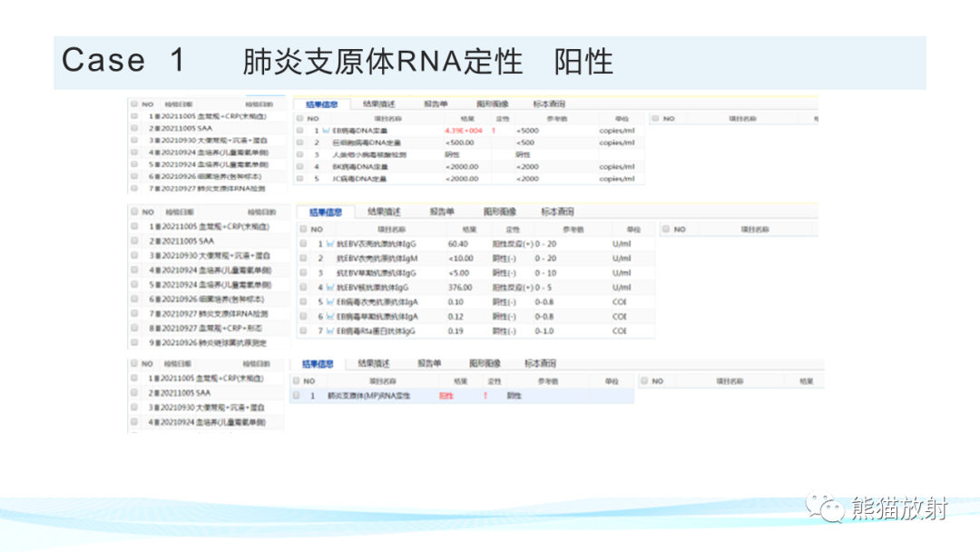This screenshot has width=980, height=552.
Task: Select the result value <10.00
Action: click(x=459, y=258)
